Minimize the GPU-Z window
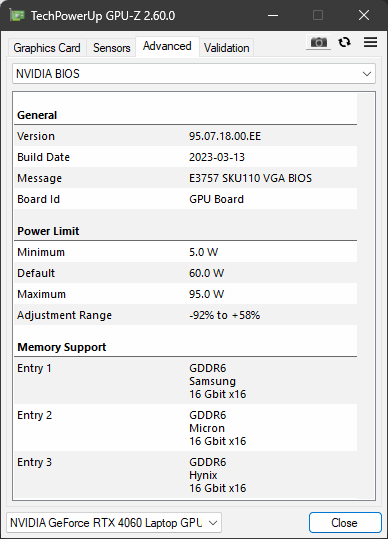388x539 pixels. 273,15
